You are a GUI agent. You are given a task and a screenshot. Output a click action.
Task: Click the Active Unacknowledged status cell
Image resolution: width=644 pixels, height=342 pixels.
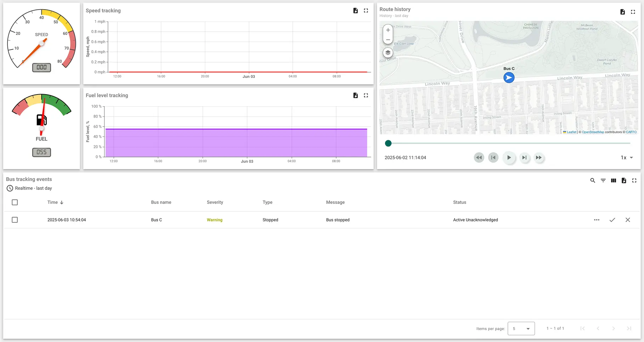click(475, 220)
